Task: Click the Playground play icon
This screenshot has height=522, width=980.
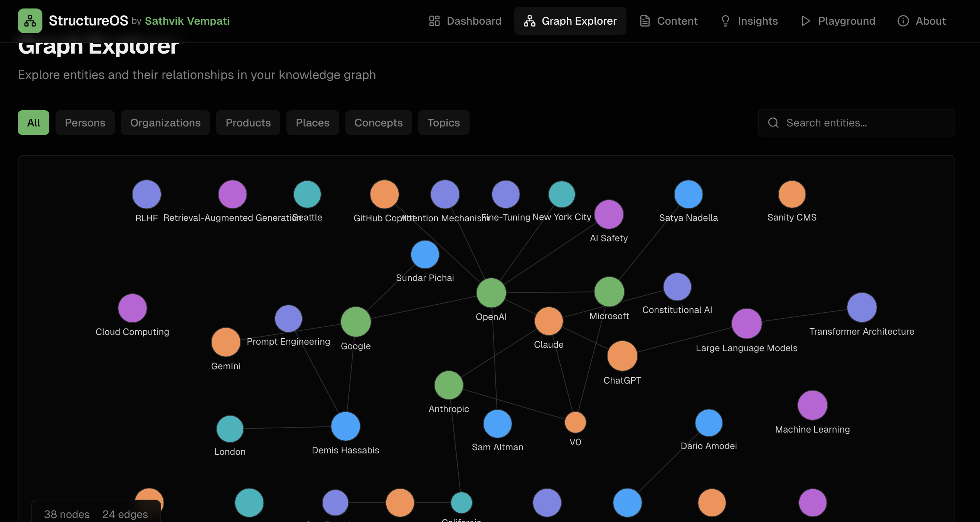Action: click(805, 21)
